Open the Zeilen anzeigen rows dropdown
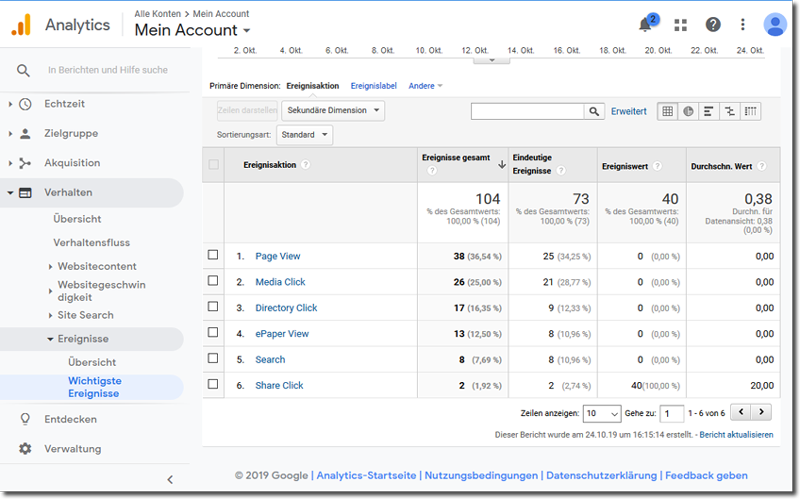The width and height of the screenshot is (800, 499). point(602,413)
